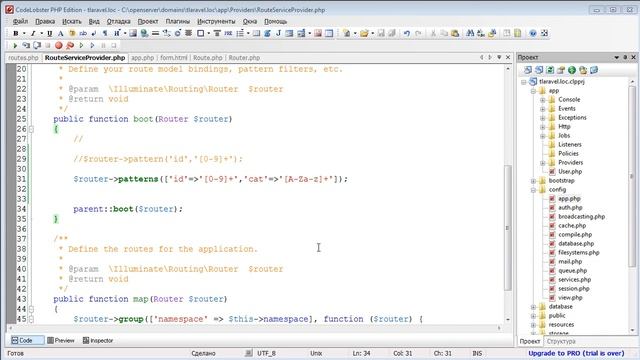Collapse the config folder
Viewport: 640px width, 360px height.
click(533, 190)
